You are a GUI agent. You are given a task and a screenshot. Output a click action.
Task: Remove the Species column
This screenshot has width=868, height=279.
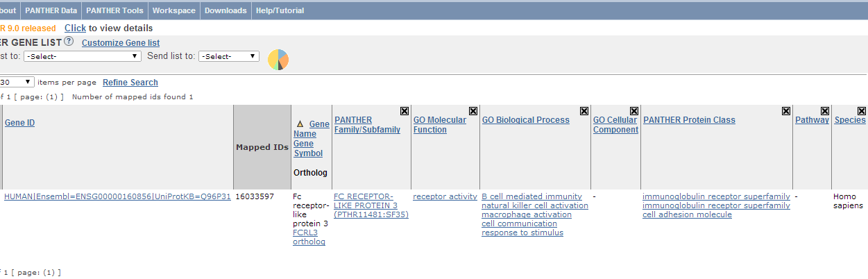coord(861,111)
